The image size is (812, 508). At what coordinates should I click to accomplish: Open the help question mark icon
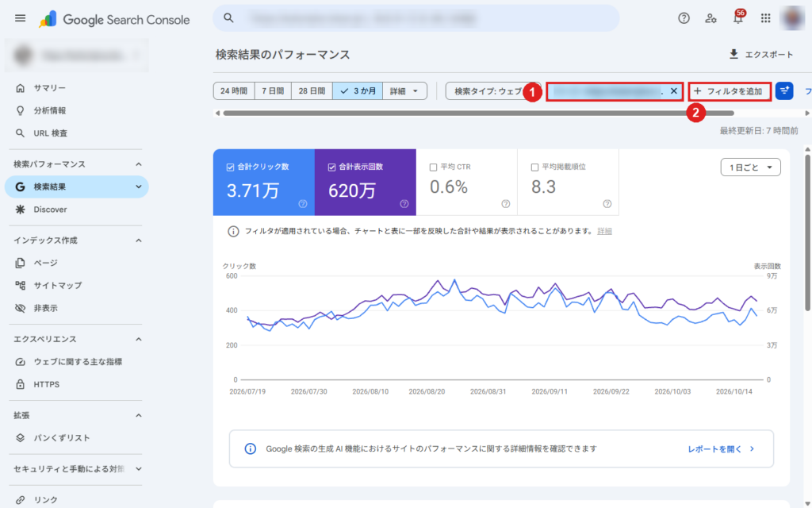click(x=684, y=19)
